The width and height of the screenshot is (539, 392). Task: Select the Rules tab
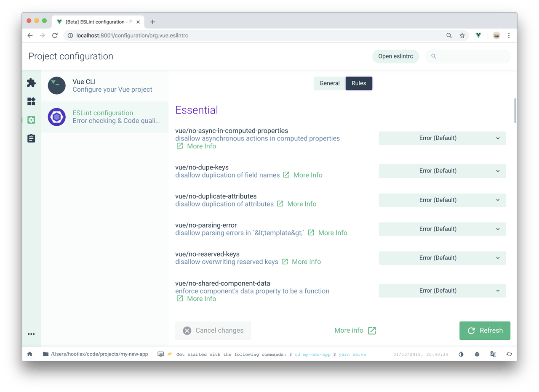click(359, 83)
